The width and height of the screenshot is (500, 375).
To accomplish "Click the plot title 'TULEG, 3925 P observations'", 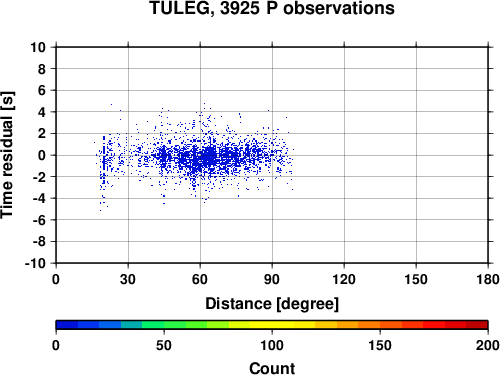I will [272, 8].
